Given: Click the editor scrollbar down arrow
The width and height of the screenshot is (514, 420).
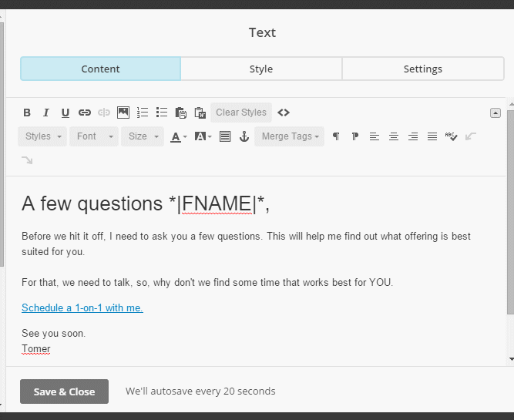Looking at the screenshot, I should tap(511, 359).
